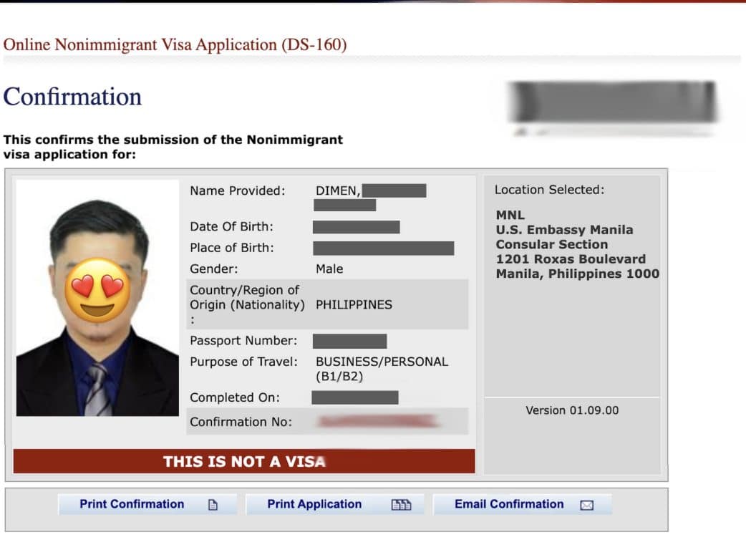This screenshot has width=746, height=560.
Task: Select the redacted Passport Number value
Action: (349, 341)
